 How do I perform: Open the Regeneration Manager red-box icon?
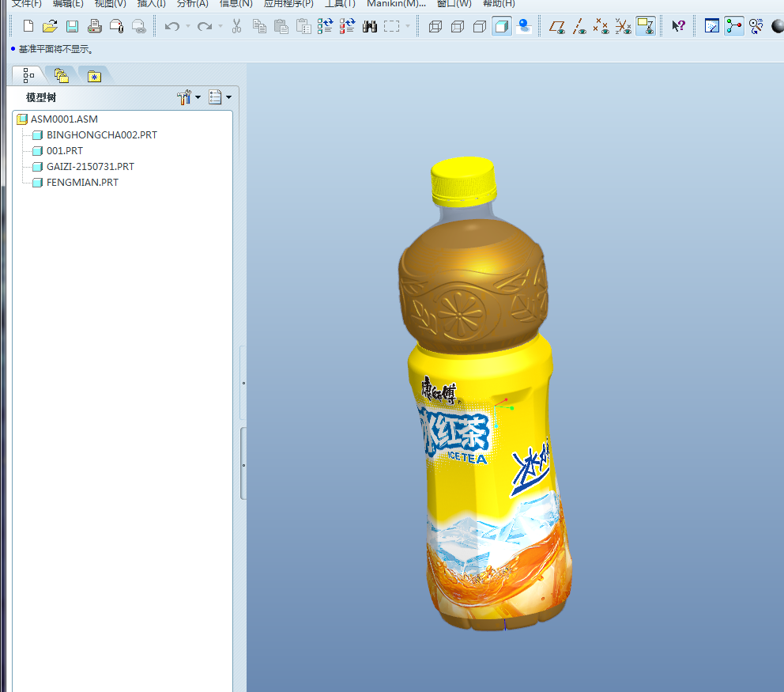coord(348,26)
